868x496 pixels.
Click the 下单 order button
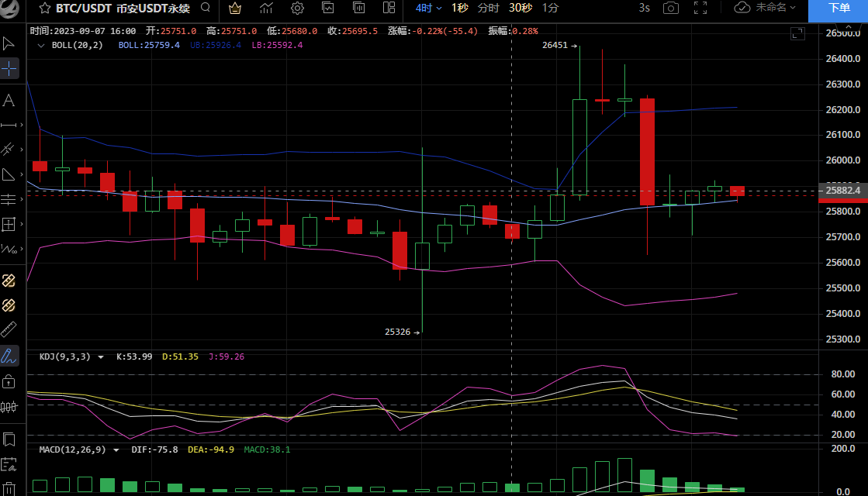838,9
